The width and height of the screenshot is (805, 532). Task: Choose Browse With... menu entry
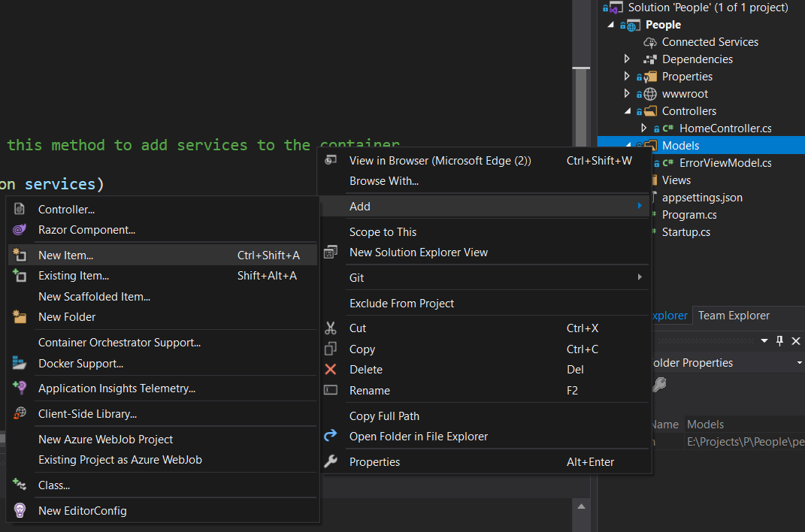(x=486, y=181)
